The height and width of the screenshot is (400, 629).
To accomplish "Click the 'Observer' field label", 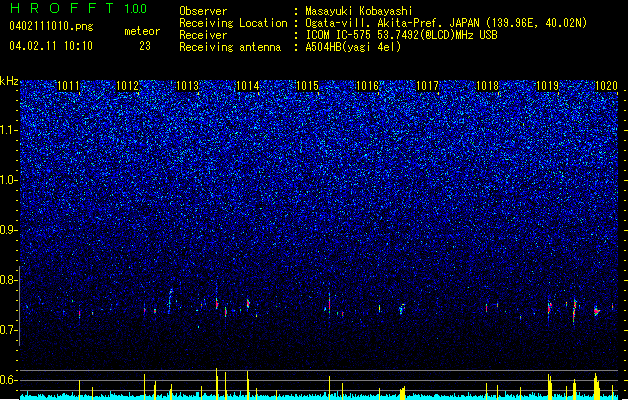I will tap(203, 11).
